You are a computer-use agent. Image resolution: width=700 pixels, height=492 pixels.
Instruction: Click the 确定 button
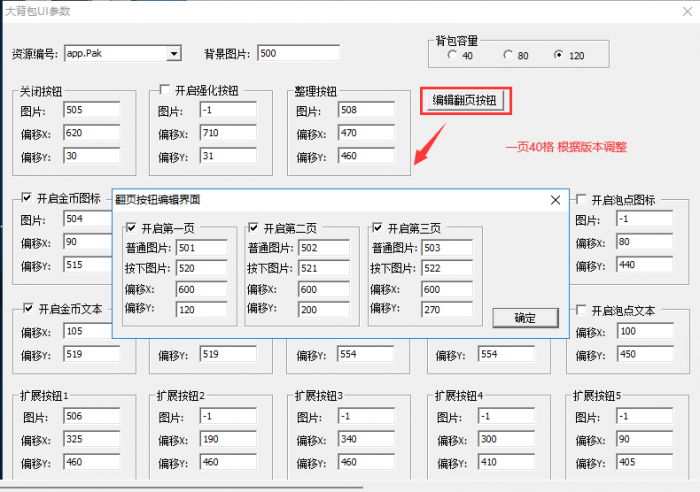pyautogui.click(x=525, y=317)
